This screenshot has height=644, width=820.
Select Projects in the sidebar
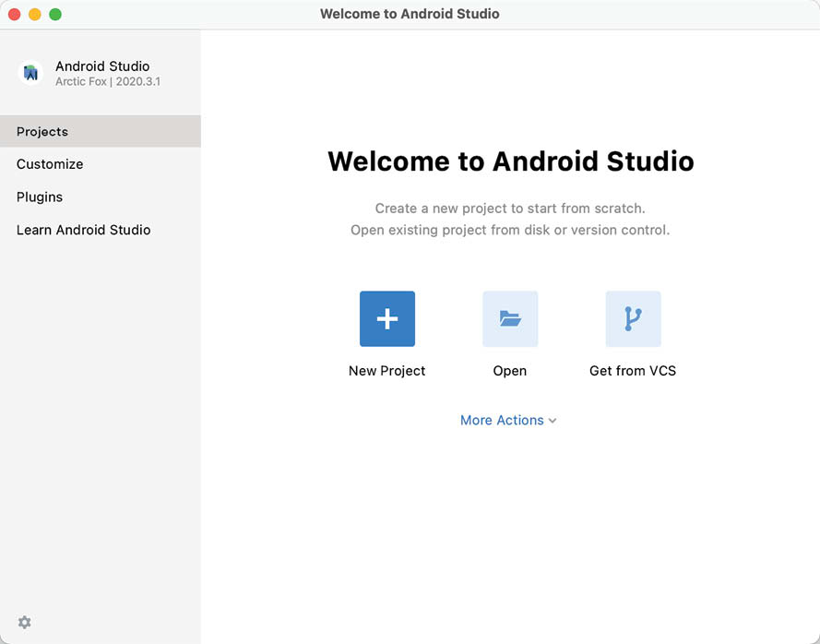42,131
